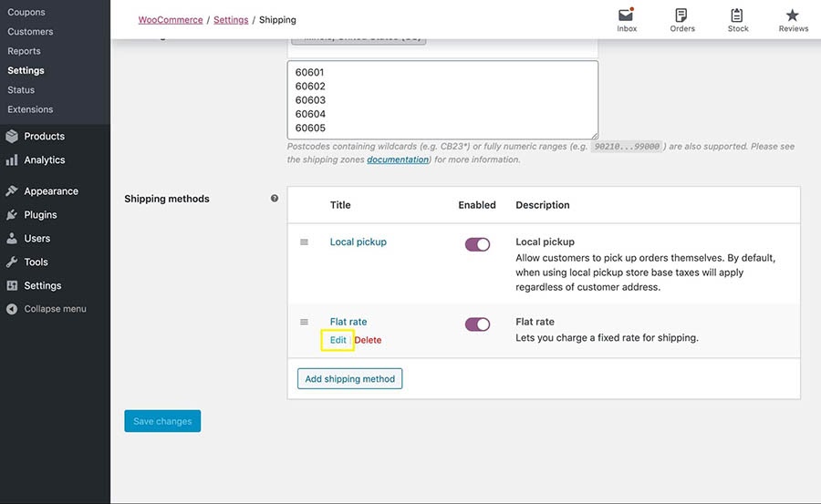The height and width of the screenshot is (504, 821).
Task: Disable the Local pickup shipping method toggle
Action: [477, 244]
